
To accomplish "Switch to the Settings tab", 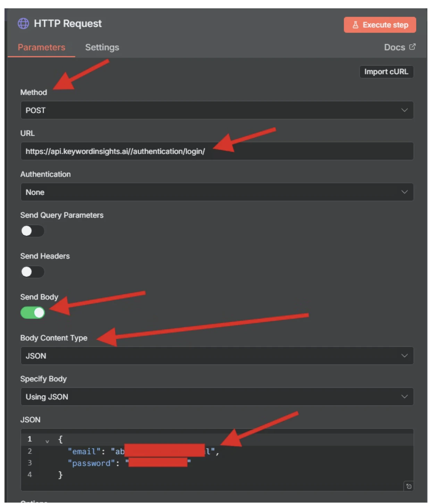I will [x=102, y=47].
